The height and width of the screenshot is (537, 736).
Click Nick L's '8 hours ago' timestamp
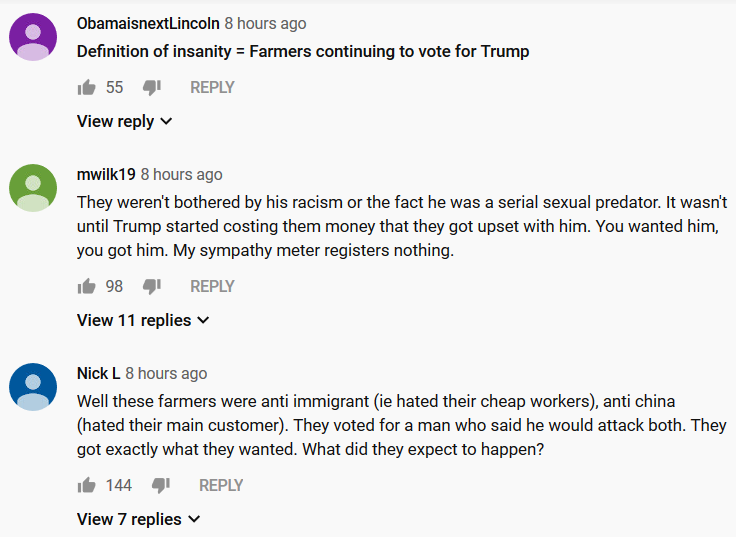tap(166, 373)
